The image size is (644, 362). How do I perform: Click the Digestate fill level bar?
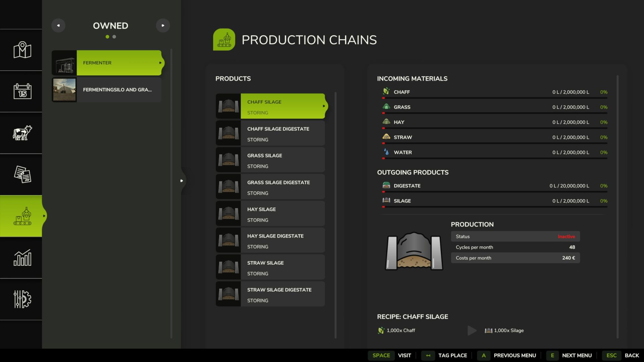point(495,192)
